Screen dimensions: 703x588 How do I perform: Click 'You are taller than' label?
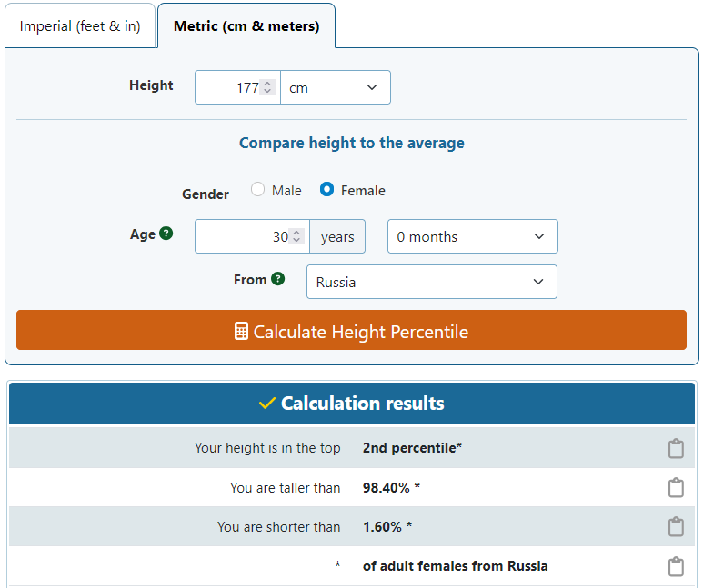click(286, 488)
